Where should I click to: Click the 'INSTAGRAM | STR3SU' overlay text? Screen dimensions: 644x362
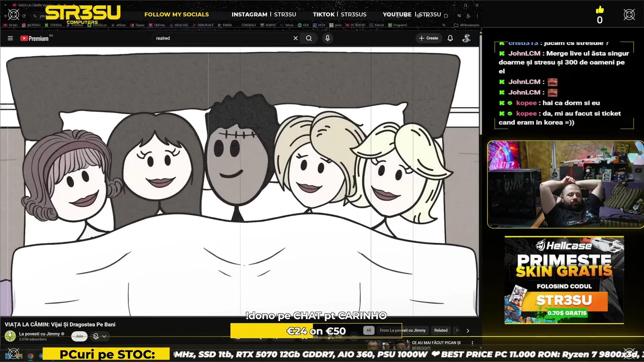pos(264,15)
